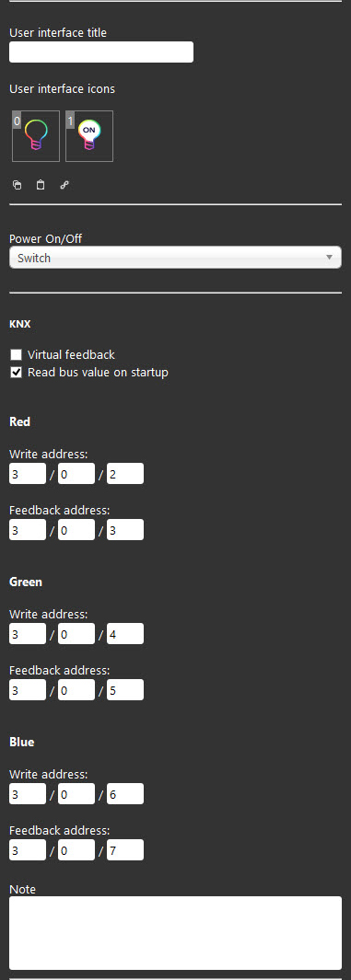This screenshot has height=980, width=351.
Task: Focus the User interface title field
Action: click(x=101, y=52)
